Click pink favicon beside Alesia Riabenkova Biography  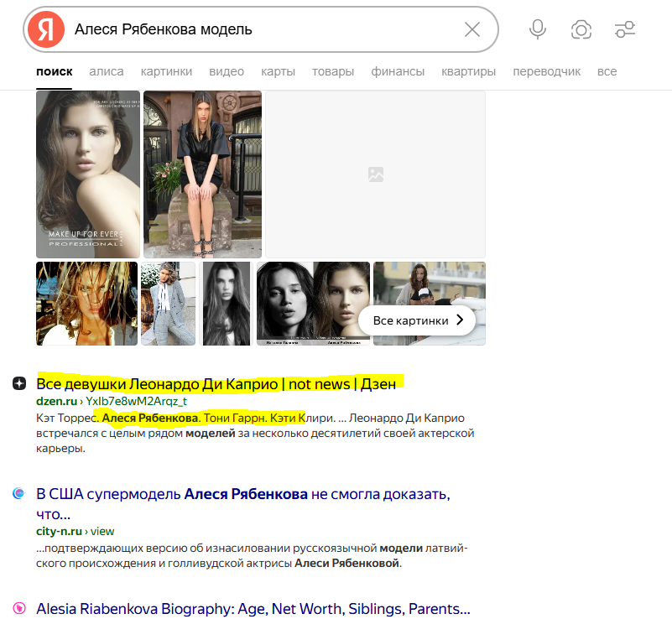tap(19, 608)
